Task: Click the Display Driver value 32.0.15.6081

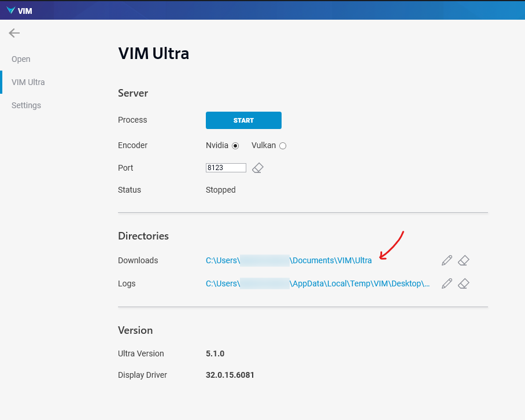Action: point(230,375)
